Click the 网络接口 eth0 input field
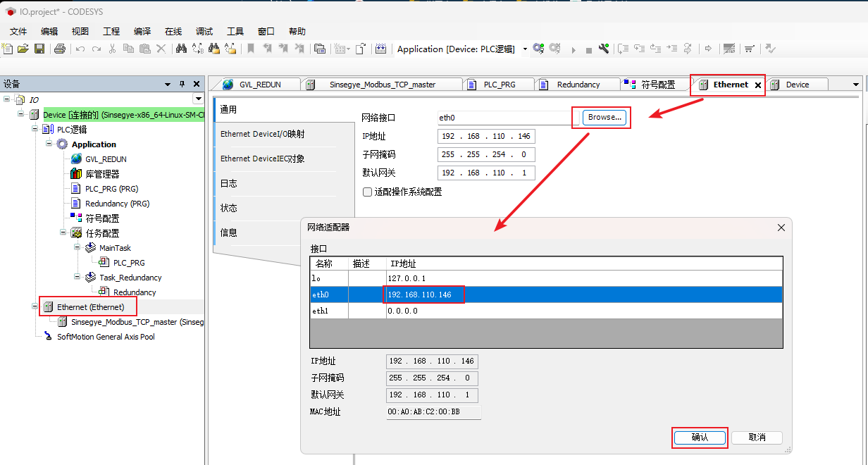The width and height of the screenshot is (868, 465). coord(504,118)
